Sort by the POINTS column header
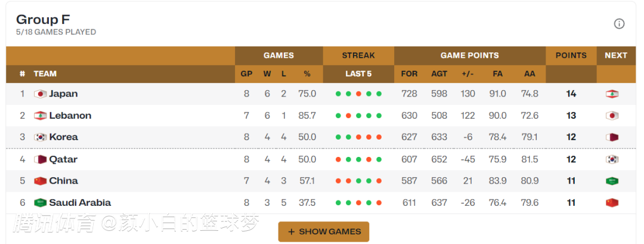The height and width of the screenshot is (244, 644). pyautogui.click(x=571, y=55)
